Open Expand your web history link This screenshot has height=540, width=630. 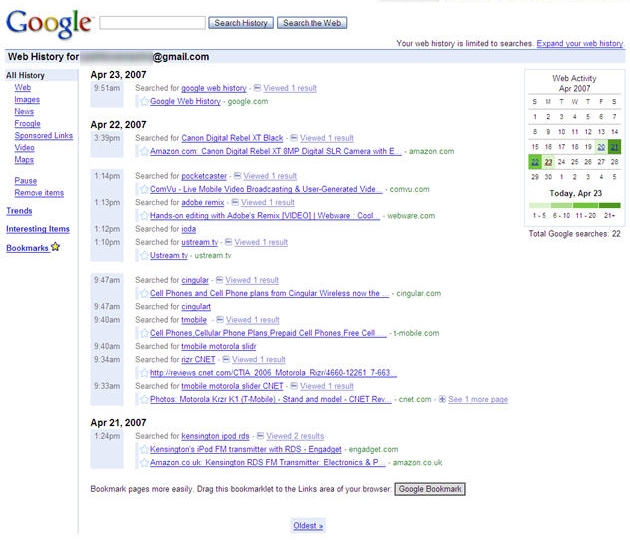point(579,43)
